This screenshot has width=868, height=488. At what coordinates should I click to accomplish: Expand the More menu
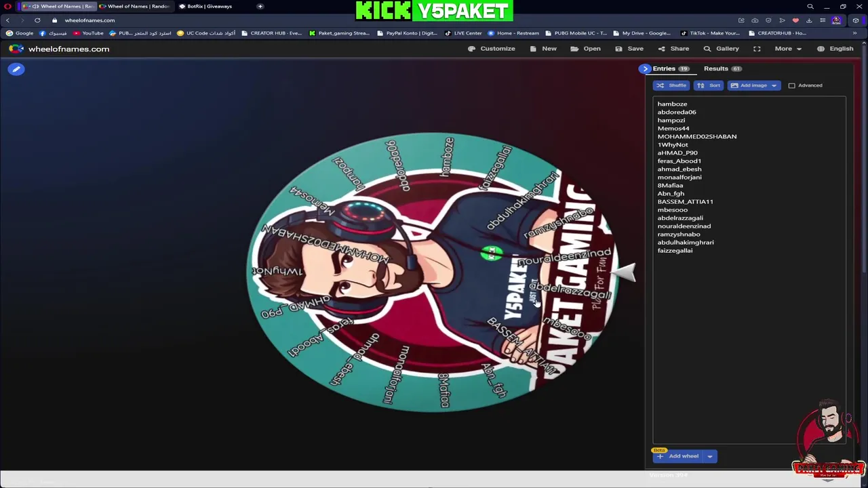tap(789, 49)
